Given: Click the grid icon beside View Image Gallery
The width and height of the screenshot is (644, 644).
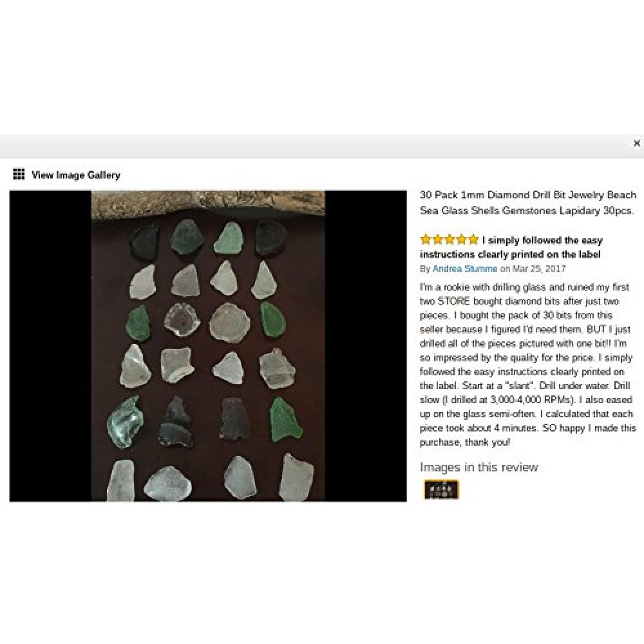Looking at the screenshot, I should click(x=19, y=175).
